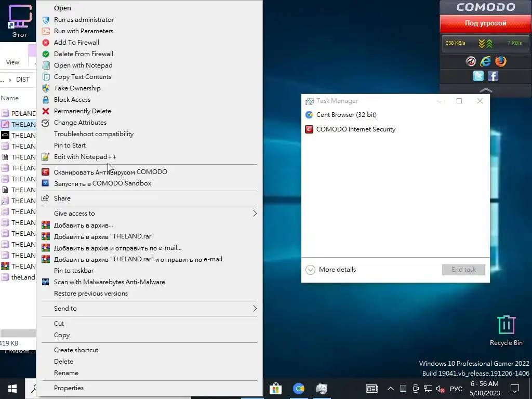Expand More details in Task Manager
Image resolution: width=532 pixels, height=399 pixels.
coord(330,270)
